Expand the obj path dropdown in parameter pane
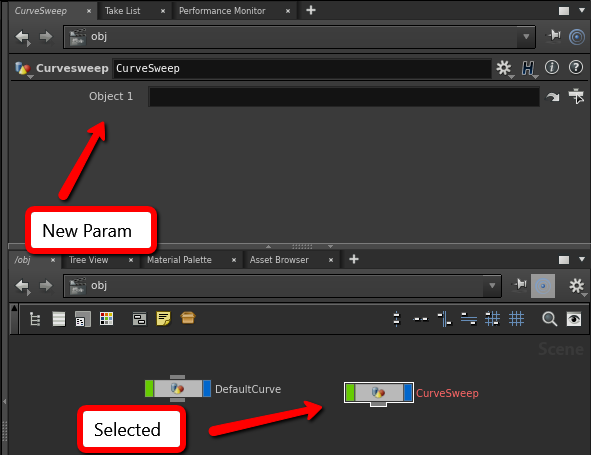The width and height of the screenshot is (591, 455). tap(526, 37)
